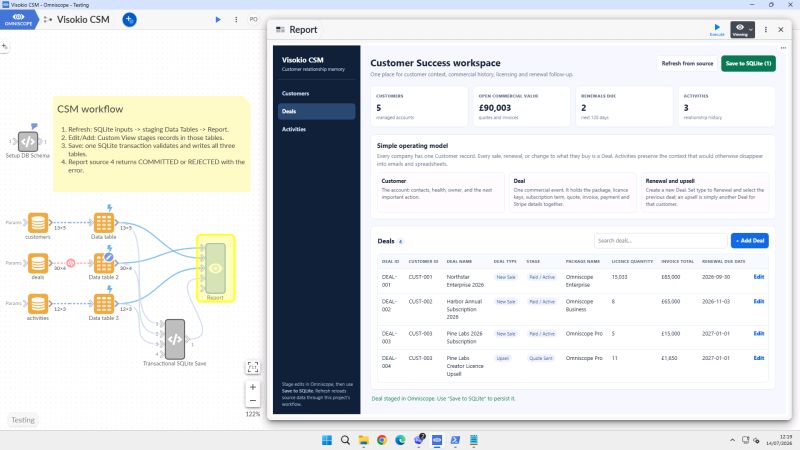Click the lightning icon above Data table 3
800x450 pixels.
click(109, 289)
